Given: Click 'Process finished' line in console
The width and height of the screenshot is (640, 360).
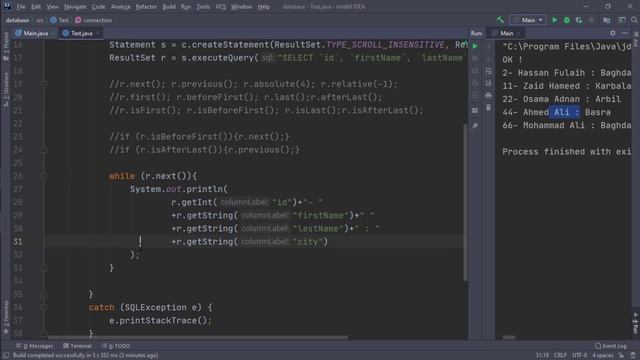Looking at the screenshot, I should click(567, 152).
